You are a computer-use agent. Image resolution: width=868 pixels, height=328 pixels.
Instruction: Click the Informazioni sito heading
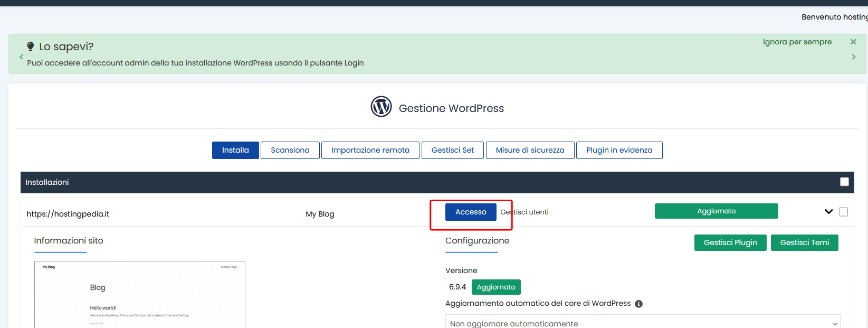click(69, 240)
